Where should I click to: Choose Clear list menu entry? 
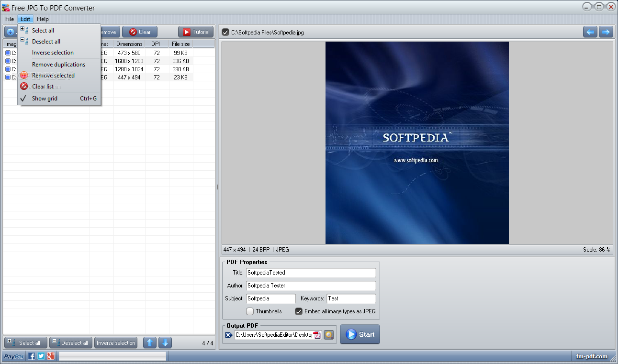point(59,87)
